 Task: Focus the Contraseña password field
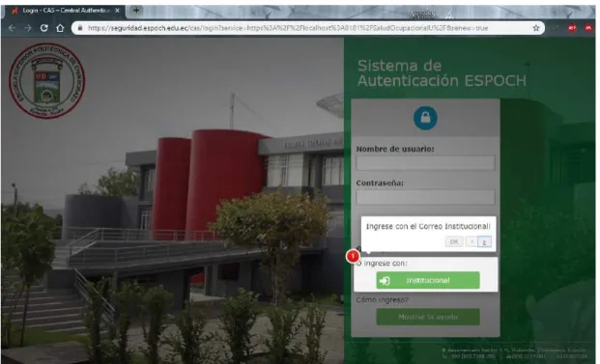coord(425,197)
